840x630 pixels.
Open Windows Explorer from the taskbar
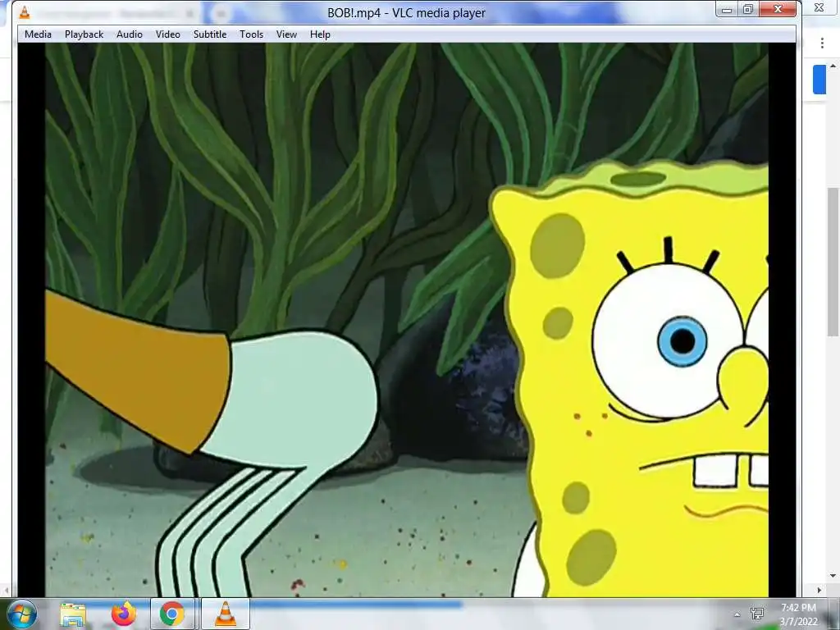(73, 614)
